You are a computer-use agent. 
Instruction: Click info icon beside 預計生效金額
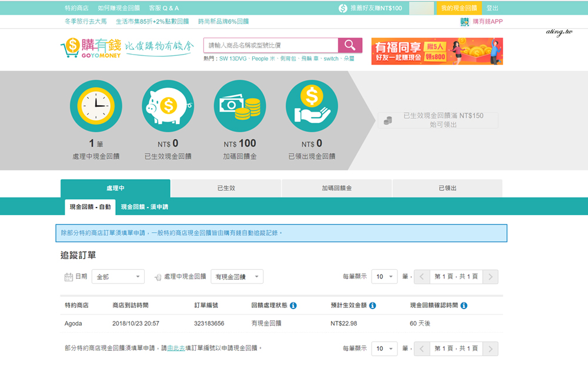pyautogui.click(x=372, y=306)
